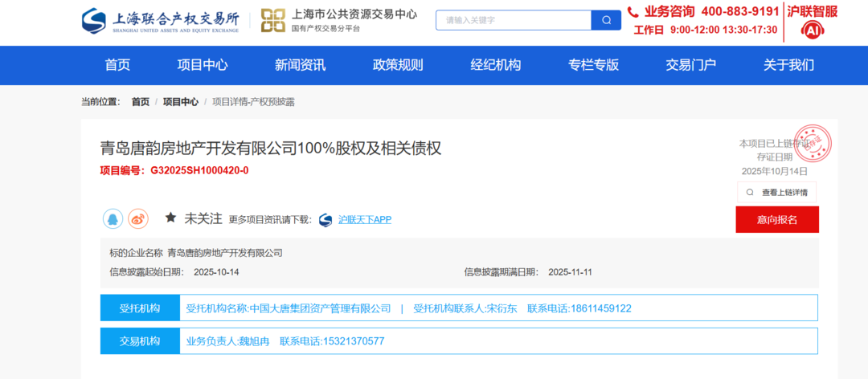The image size is (868, 379).
Task: Open the 项目中心 navigation menu
Action: (203, 65)
